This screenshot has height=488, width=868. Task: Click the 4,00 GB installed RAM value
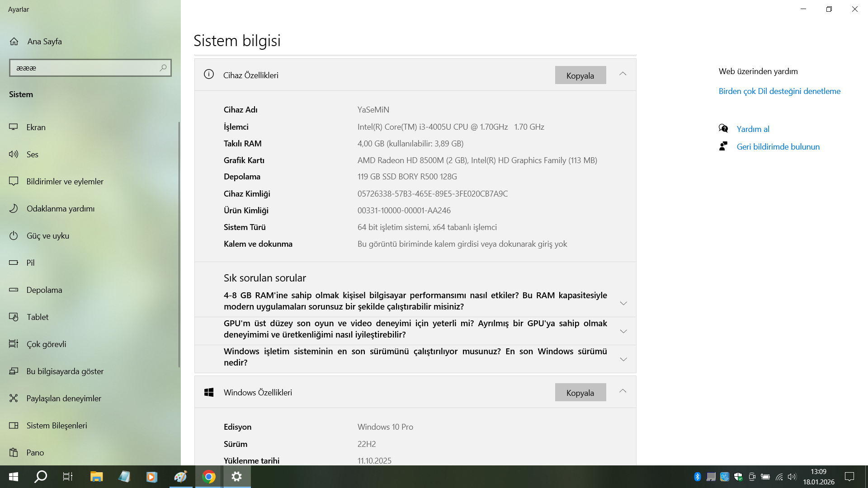coord(410,144)
